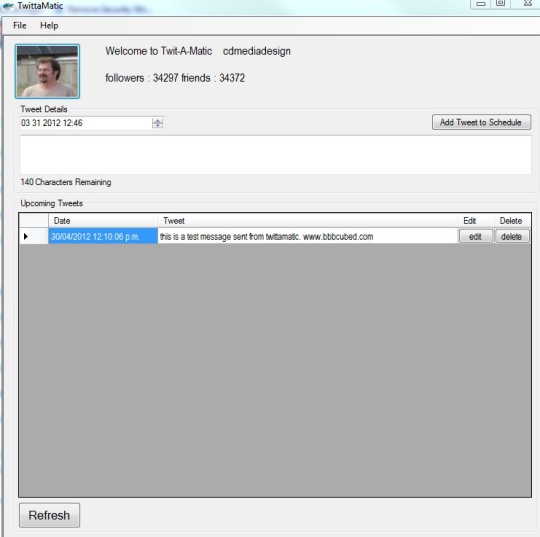This screenshot has width=540, height=537.
Task: Click the edit button in tweet row
Action: [476, 237]
